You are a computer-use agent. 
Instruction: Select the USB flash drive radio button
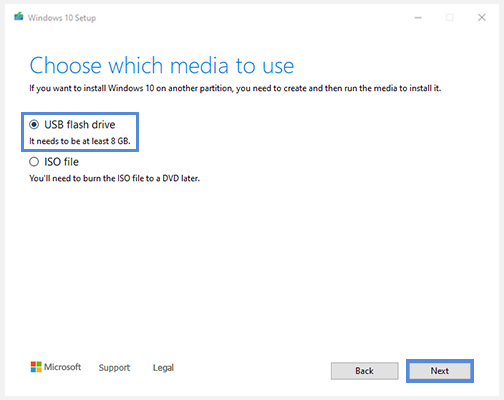coord(34,125)
